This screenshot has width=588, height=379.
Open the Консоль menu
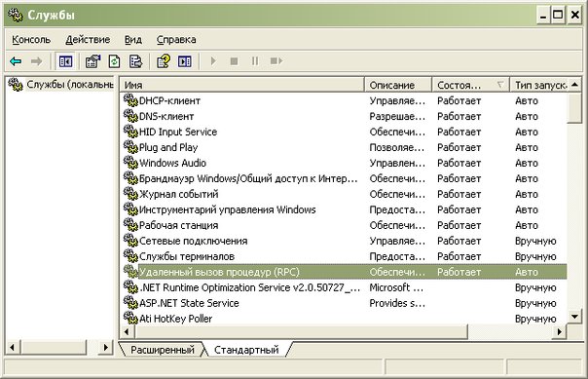tap(31, 39)
